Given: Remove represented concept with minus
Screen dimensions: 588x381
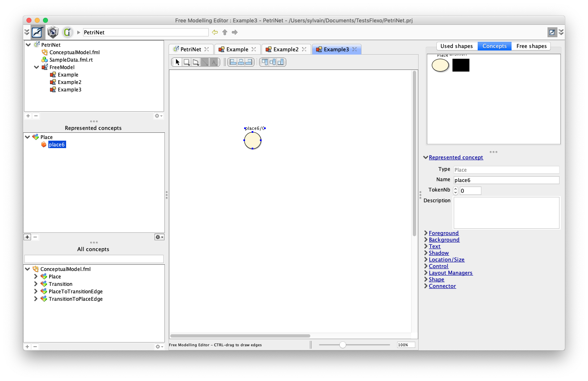Looking at the screenshot, I should [x=35, y=237].
